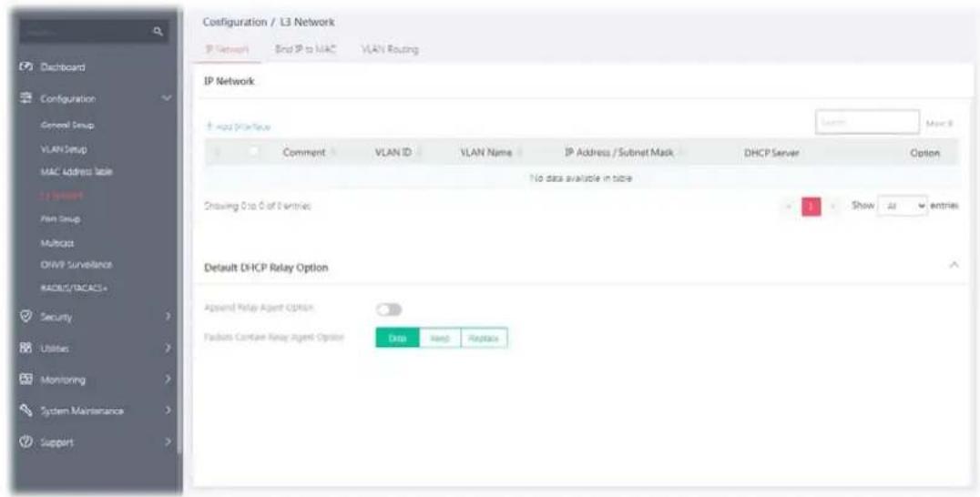This screenshot has width=980, height=497.
Task: Click the table search input field
Action: (x=867, y=122)
